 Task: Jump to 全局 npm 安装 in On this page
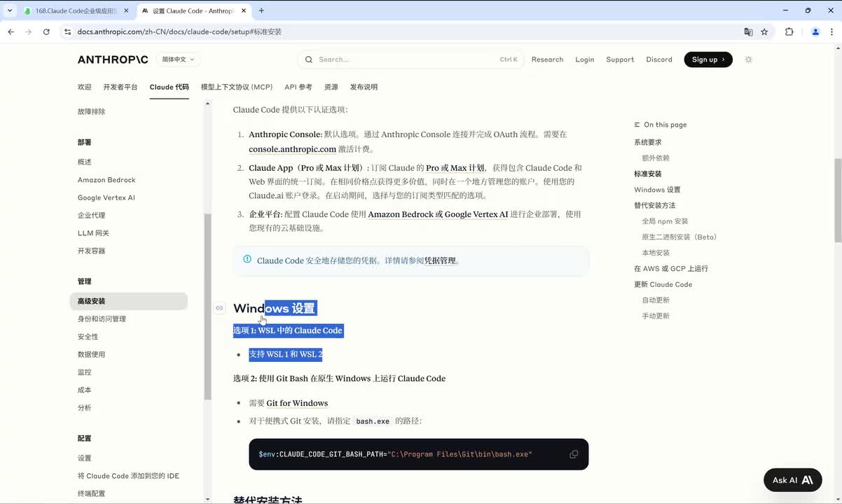tap(665, 221)
